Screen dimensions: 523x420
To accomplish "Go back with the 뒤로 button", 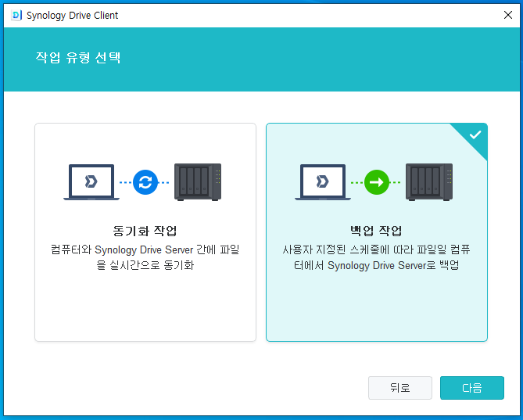I will pos(400,388).
